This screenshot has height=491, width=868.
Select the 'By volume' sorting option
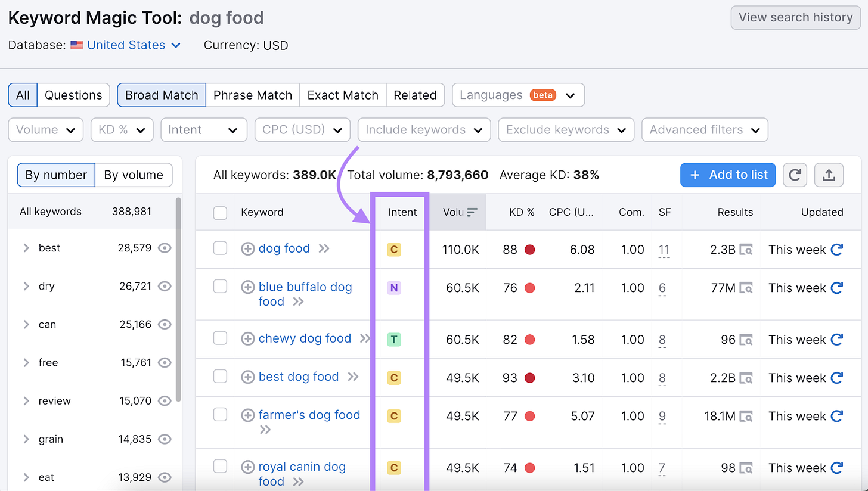tap(134, 175)
